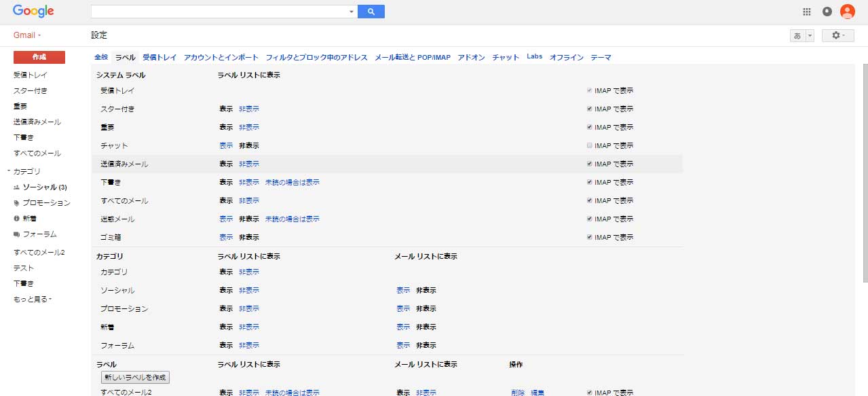Click the page vertical scrollbar
868x396 pixels.
[864, 170]
